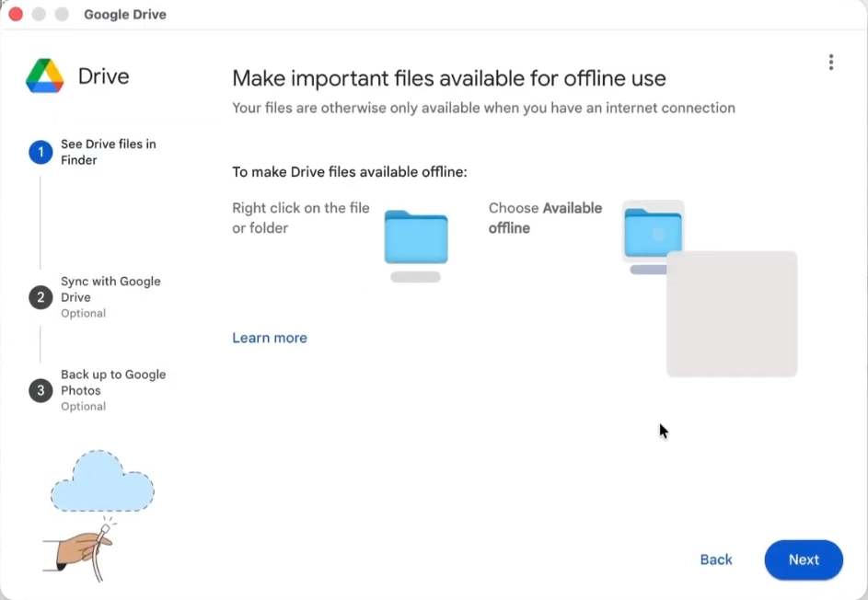Click the highlighted folder under Available offline
Image resolution: width=868 pixels, height=600 pixels.
point(654,231)
